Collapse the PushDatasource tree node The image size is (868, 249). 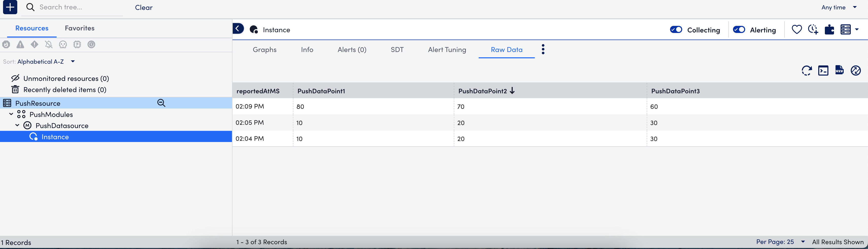coord(17,125)
